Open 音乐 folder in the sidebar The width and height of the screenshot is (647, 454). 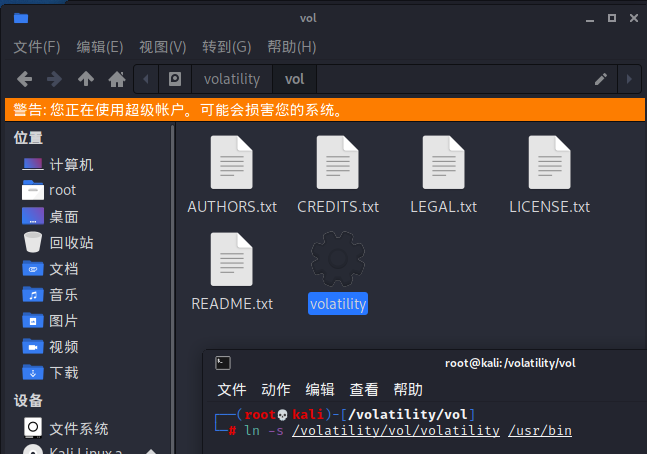pyautogui.click(x=50, y=295)
